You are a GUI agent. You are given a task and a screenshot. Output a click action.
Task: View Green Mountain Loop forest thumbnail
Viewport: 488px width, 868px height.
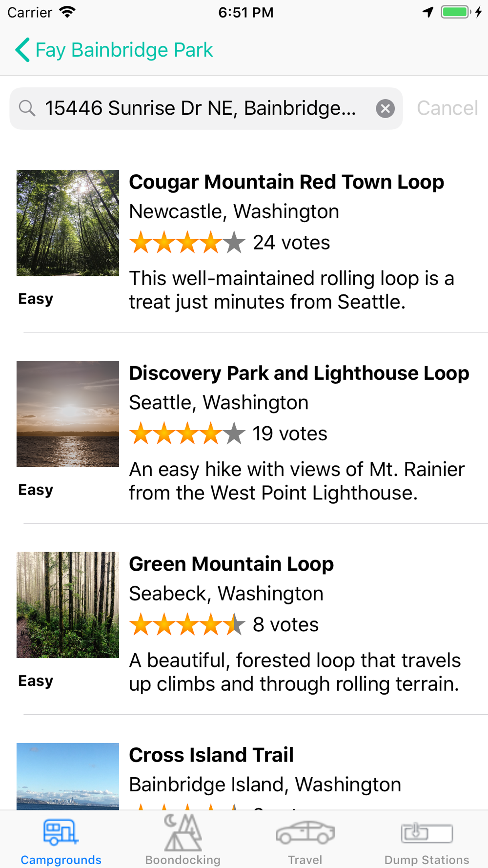68,605
